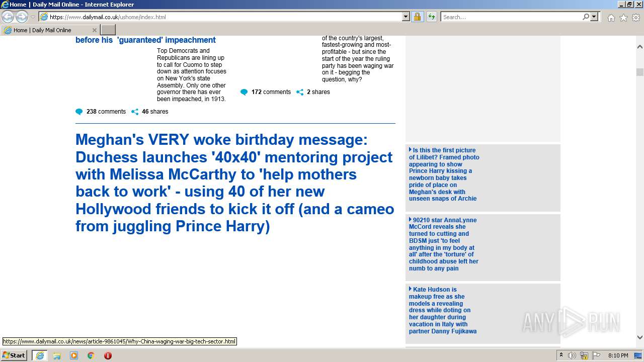Open the AnnaLynne McCord sidebar story
This screenshot has height=362, width=644.
(x=444, y=244)
